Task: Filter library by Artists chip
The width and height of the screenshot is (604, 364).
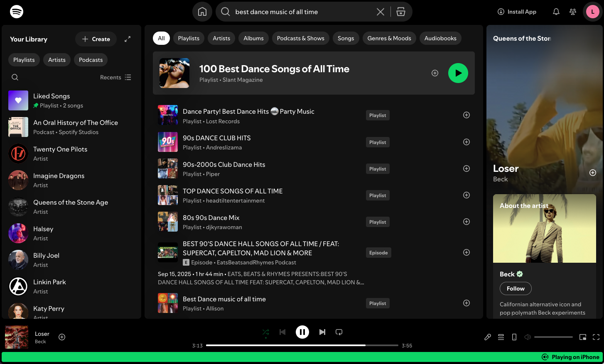Action: (x=57, y=60)
